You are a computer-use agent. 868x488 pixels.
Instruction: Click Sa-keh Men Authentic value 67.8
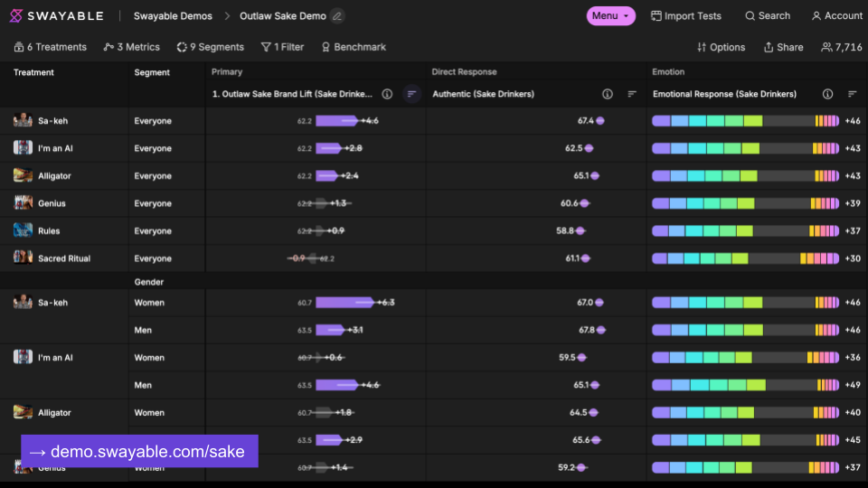[587, 330]
